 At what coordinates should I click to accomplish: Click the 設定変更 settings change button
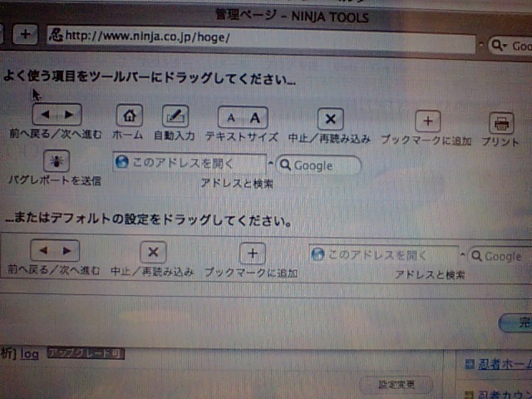396,385
